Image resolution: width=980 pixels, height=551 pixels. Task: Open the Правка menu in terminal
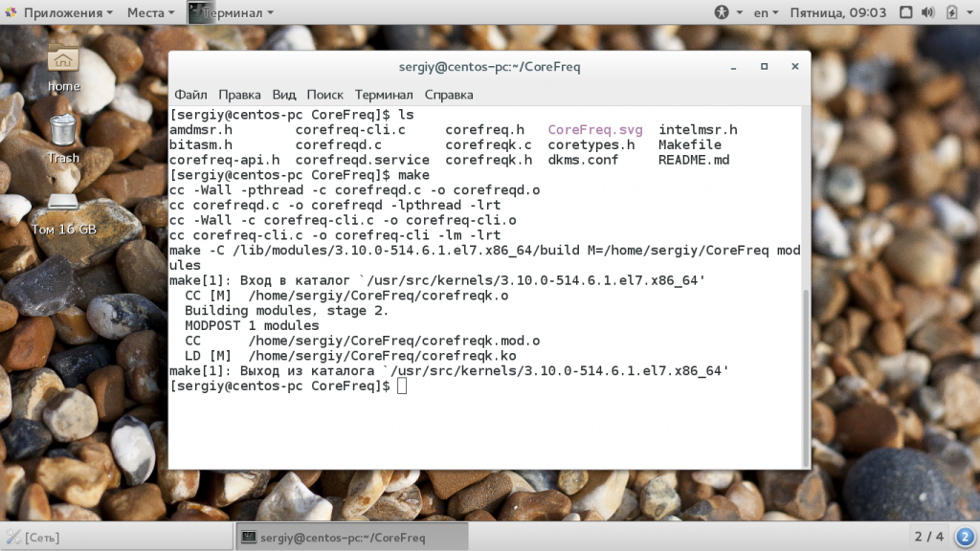pyautogui.click(x=239, y=95)
